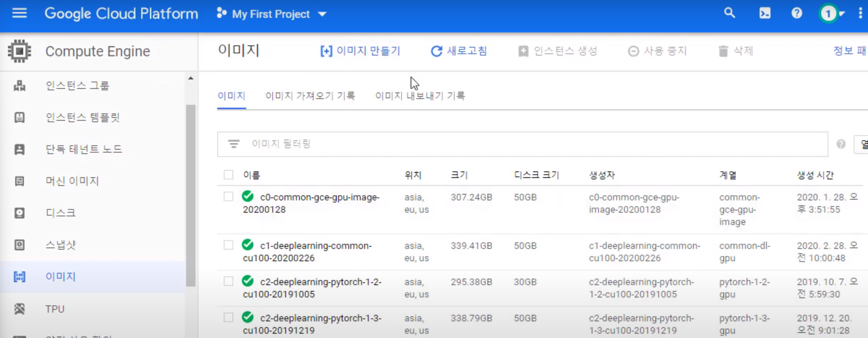Image resolution: width=868 pixels, height=338 pixels.
Task: Open 인스턴스 그룹 in sidebar
Action: (77, 86)
